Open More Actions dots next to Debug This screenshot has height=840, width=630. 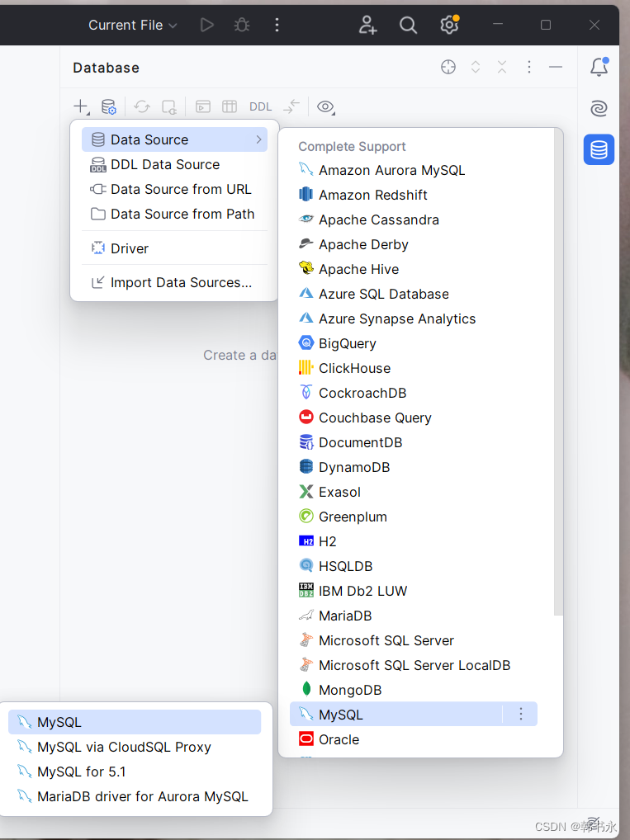point(277,25)
